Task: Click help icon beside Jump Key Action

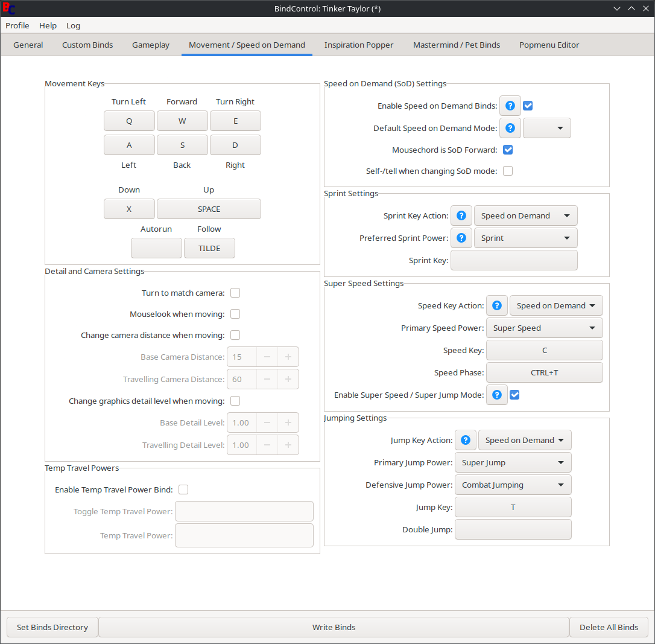Action: click(466, 440)
